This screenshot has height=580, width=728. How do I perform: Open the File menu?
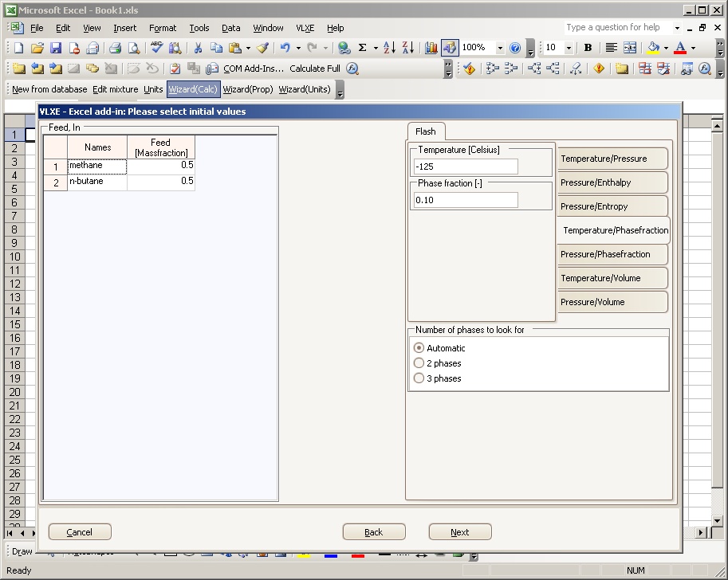(37, 29)
